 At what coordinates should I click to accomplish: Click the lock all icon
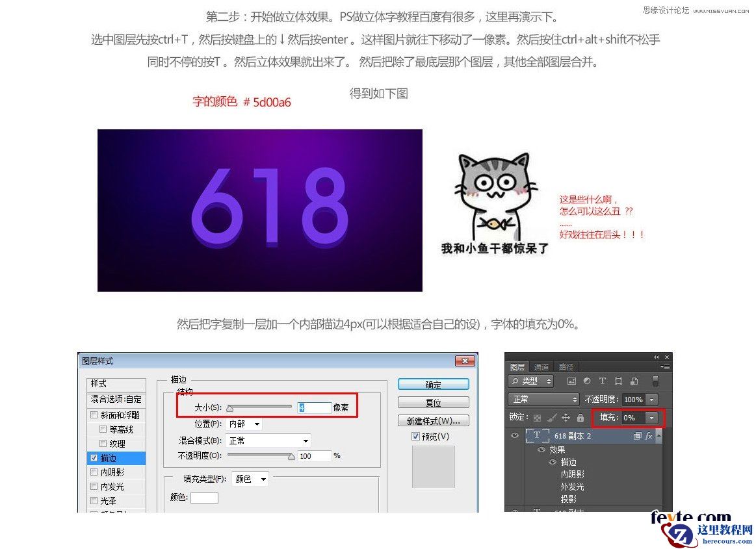click(x=580, y=418)
